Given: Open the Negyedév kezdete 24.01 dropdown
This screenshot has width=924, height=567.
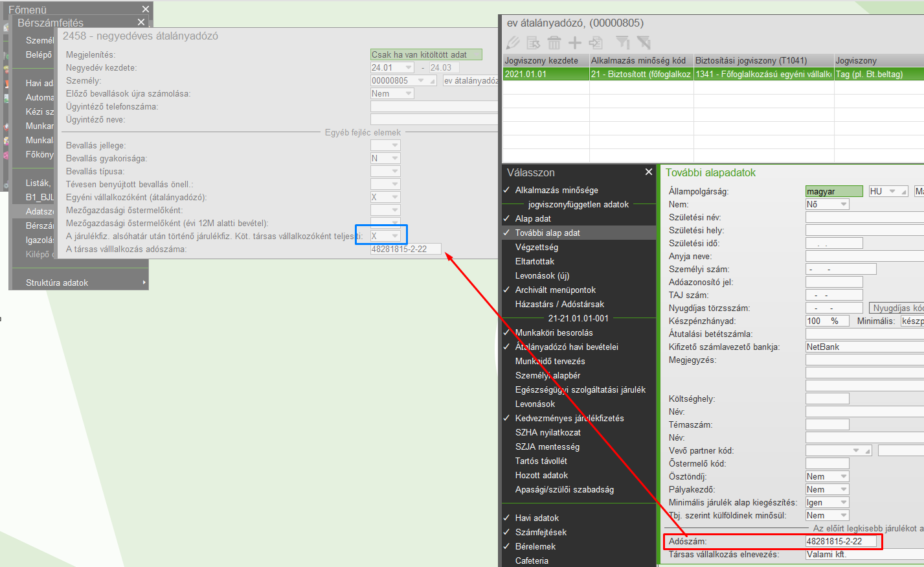Looking at the screenshot, I should (x=409, y=67).
